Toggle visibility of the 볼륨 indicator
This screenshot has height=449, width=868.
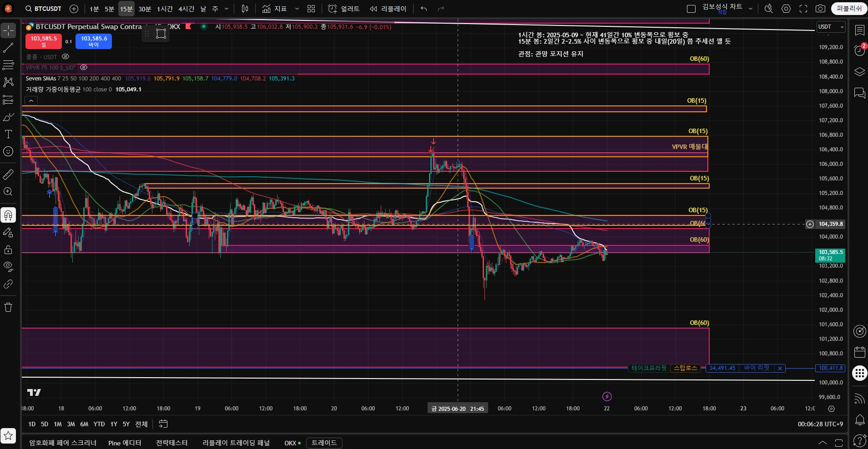click(66, 57)
